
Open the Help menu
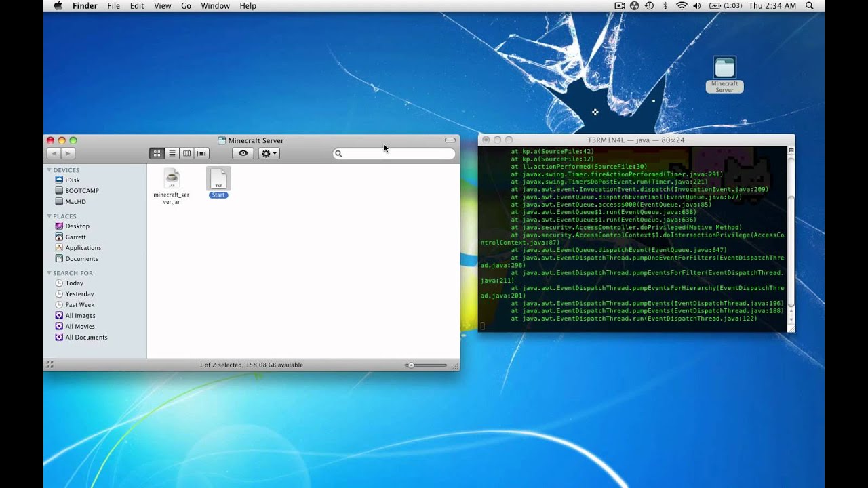tap(248, 5)
